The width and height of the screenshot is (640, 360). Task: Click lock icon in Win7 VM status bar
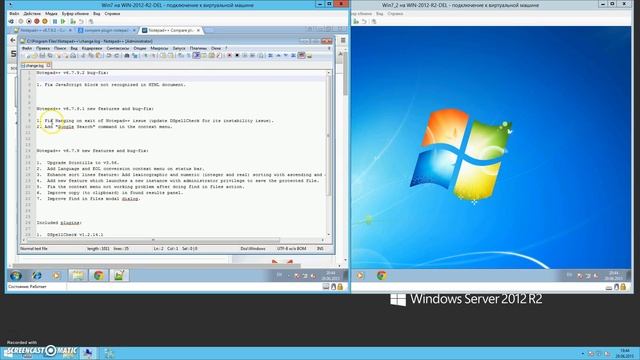[x=340, y=287]
